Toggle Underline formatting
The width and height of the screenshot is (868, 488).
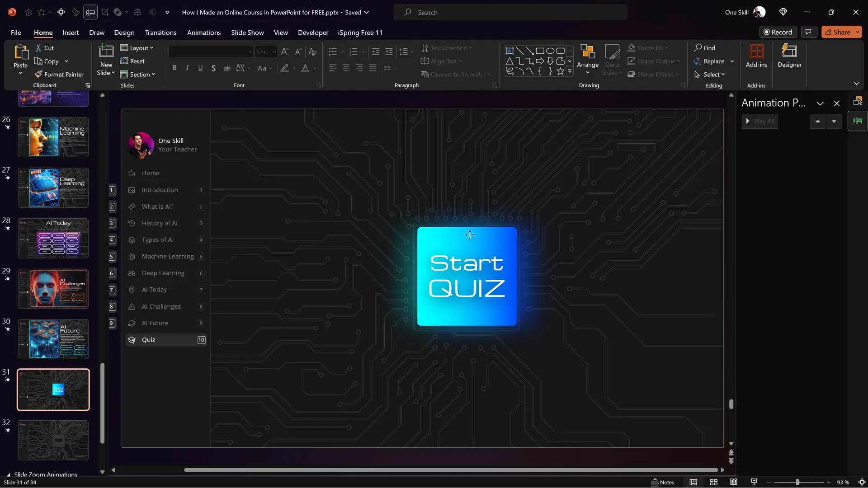pyautogui.click(x=200, y=68)
